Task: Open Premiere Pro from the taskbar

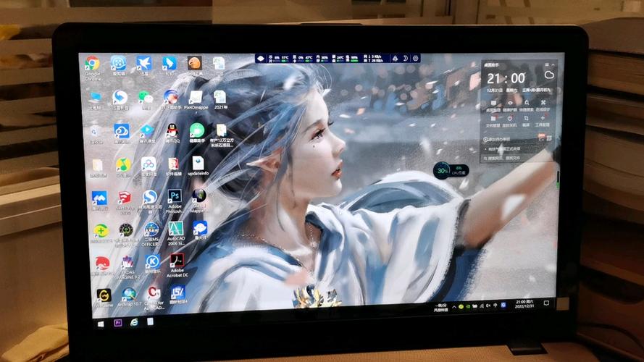Action: click(118, 323)
